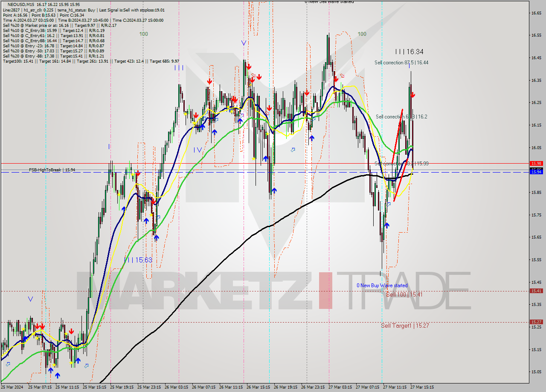Click the 15.85 price axis label
The height and width of the screenshot is (392, 546).
pos(536,193)
